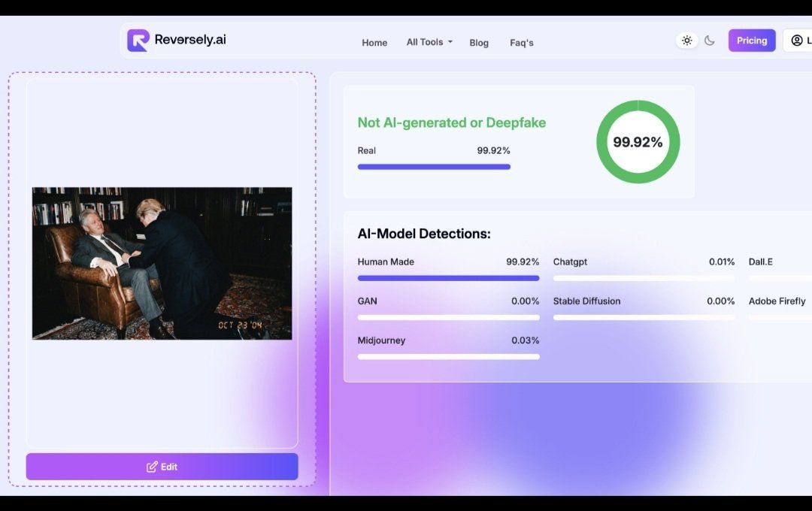Click the uploaded photo thumbnail
This screenshot has height=511, width=812.
click(x=162, y=263)
